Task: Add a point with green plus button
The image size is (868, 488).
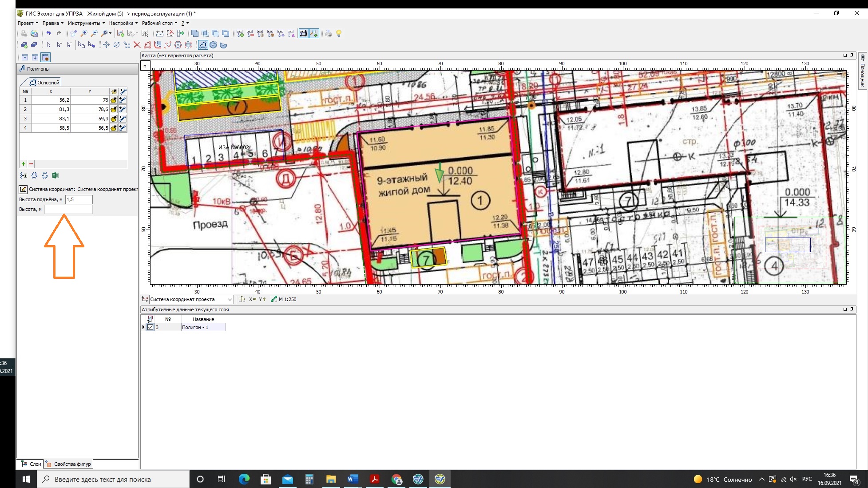Action: (24, 164)
